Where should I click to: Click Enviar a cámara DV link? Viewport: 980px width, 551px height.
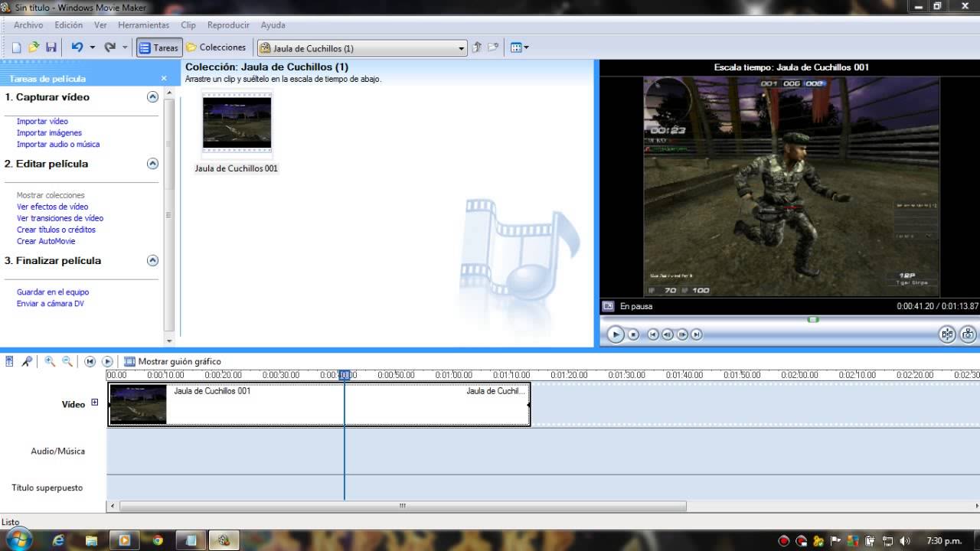pyautogui.click(x=51, y=303)
